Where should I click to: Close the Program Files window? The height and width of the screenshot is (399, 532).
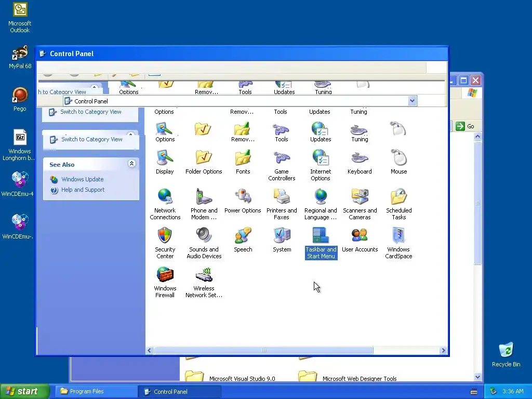coord(476,81)
